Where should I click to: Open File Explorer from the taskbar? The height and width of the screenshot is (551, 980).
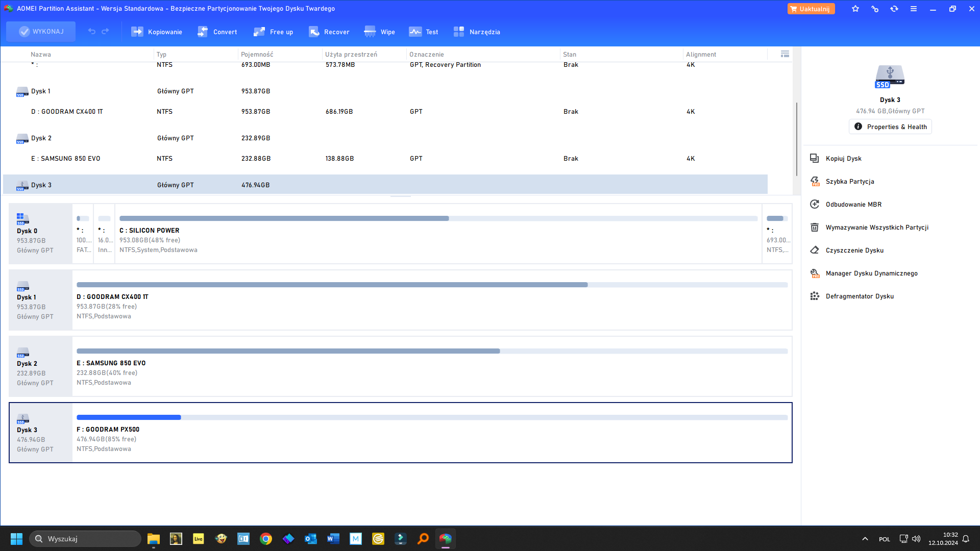(x=154, y=539)
